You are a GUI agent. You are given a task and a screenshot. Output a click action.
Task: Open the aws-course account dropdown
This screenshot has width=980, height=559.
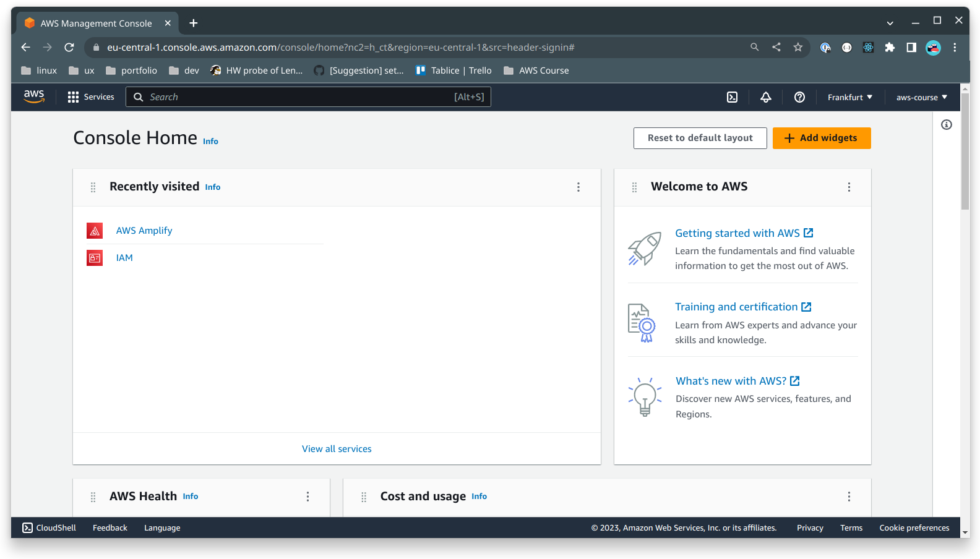922,97
